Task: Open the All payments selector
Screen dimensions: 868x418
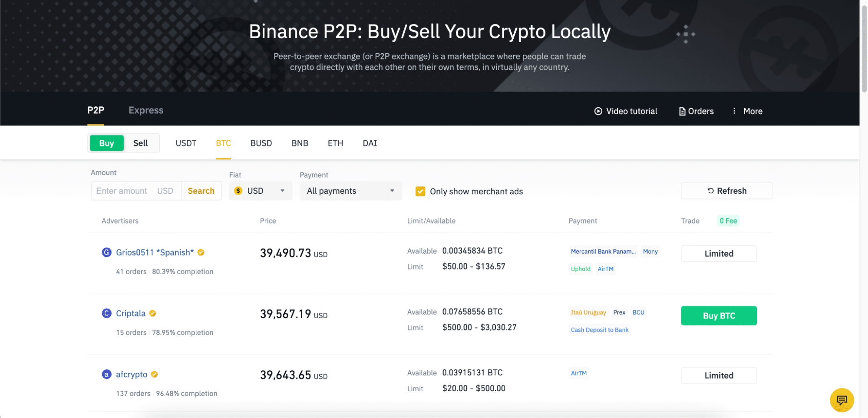Action: 351,191
